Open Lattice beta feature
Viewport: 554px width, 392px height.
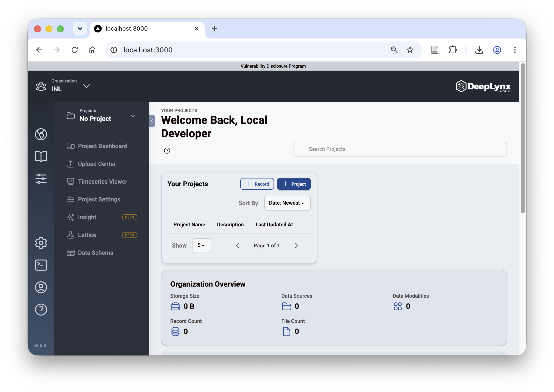pyautogui.click(x=102, y=235)
